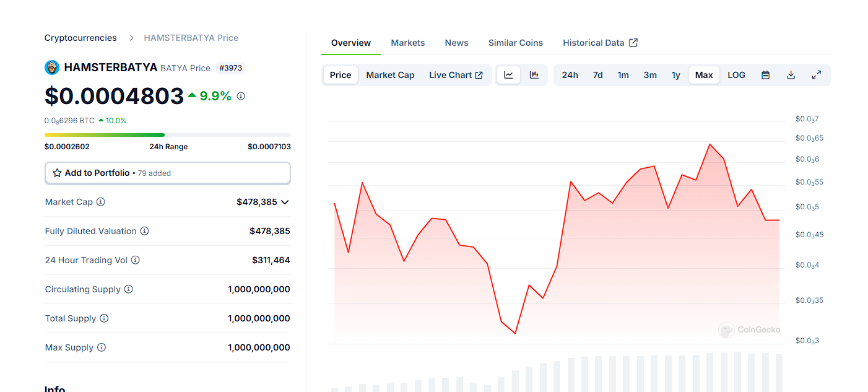Screen dimensions: 868x392
Task: Click the Market Cap info icon
Action: tap(101, 202)
